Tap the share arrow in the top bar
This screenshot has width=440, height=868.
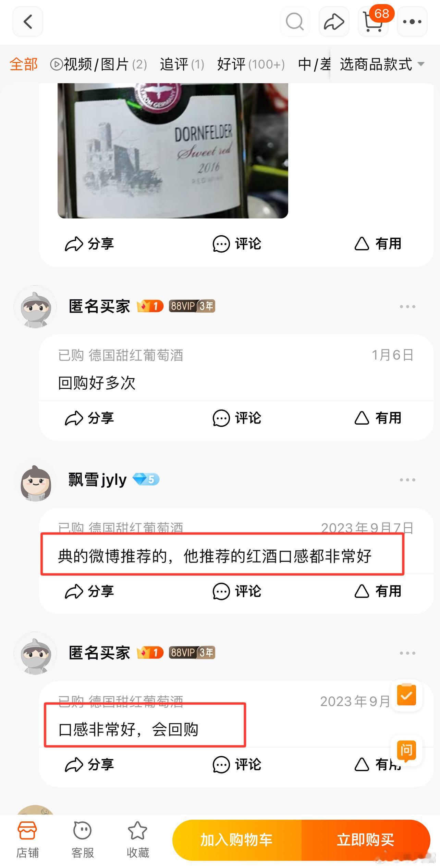(334, 22)
